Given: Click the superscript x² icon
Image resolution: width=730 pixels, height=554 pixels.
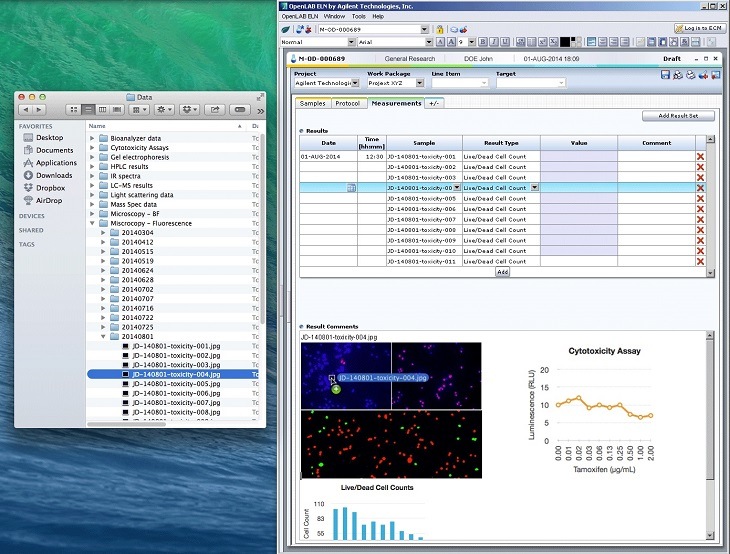Looking at the screenshot, I should click(542, 42).
